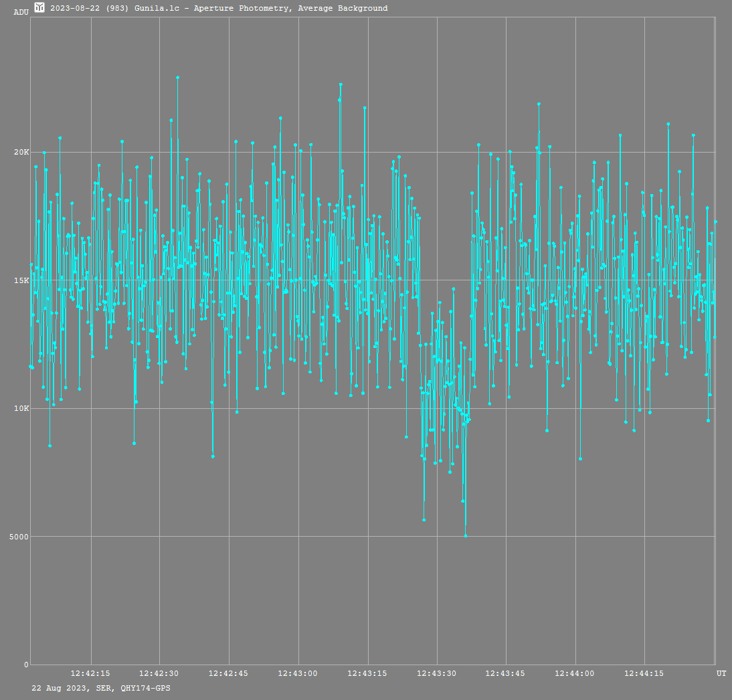Click the '12:42:15' time label
The width and height of the screenshot is (732, 700).
coord(90,673)
